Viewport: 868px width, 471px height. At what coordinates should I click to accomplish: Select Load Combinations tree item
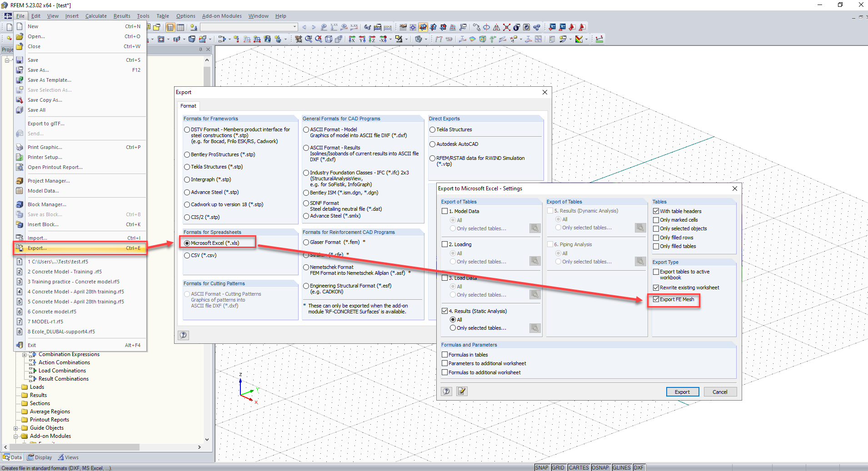[62, 371]
